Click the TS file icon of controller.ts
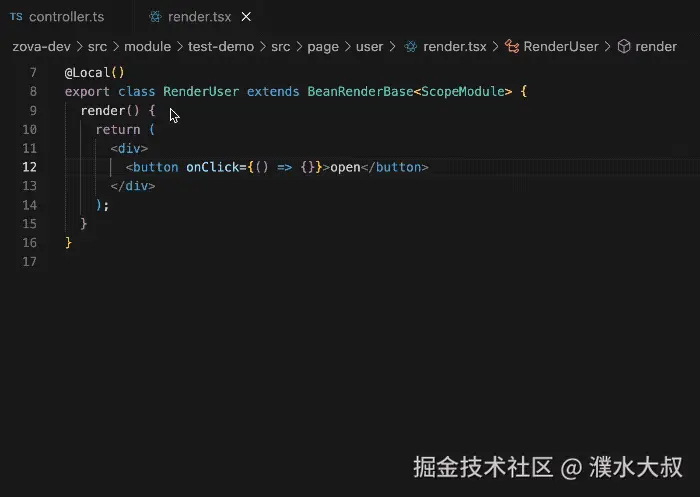 [16, 17]
